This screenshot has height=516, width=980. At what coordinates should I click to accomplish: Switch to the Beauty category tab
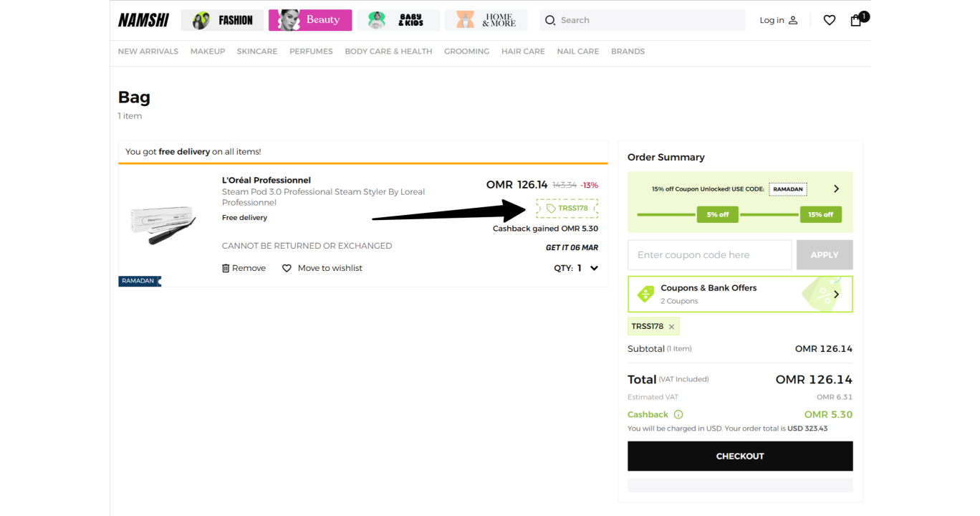[x=310, y=20]
